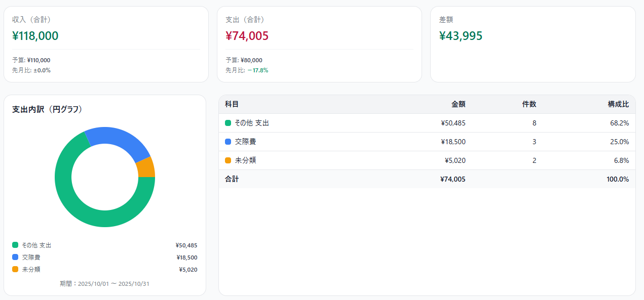This screenshot has width=644, height=300.
Task: Sort table by 科目 column header
Action: point(232,104)
